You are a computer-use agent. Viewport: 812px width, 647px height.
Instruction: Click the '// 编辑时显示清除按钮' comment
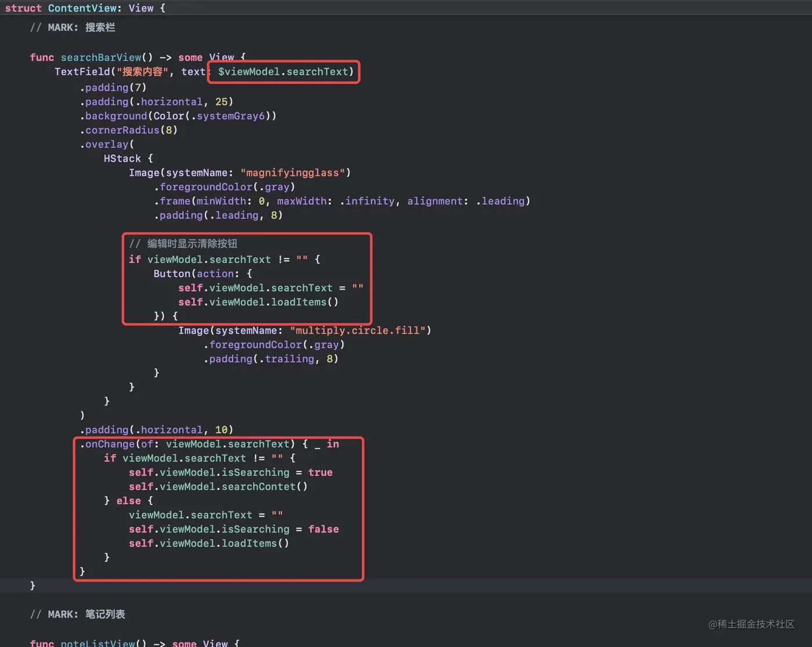(183, 244)
